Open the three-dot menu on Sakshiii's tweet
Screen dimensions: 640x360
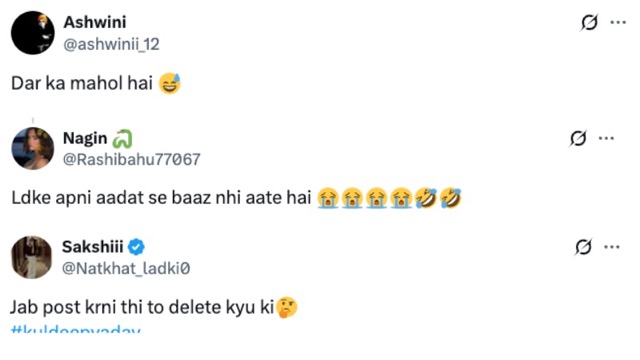611,247
